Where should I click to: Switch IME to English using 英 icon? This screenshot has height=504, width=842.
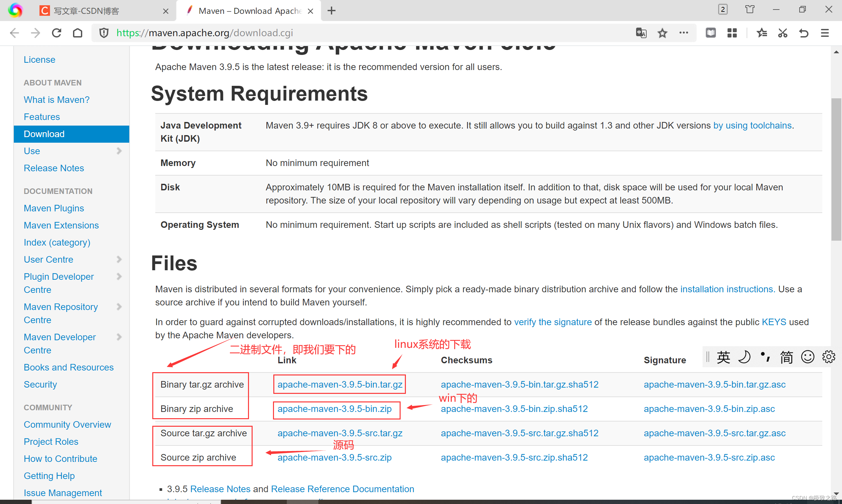pos(724,357)
